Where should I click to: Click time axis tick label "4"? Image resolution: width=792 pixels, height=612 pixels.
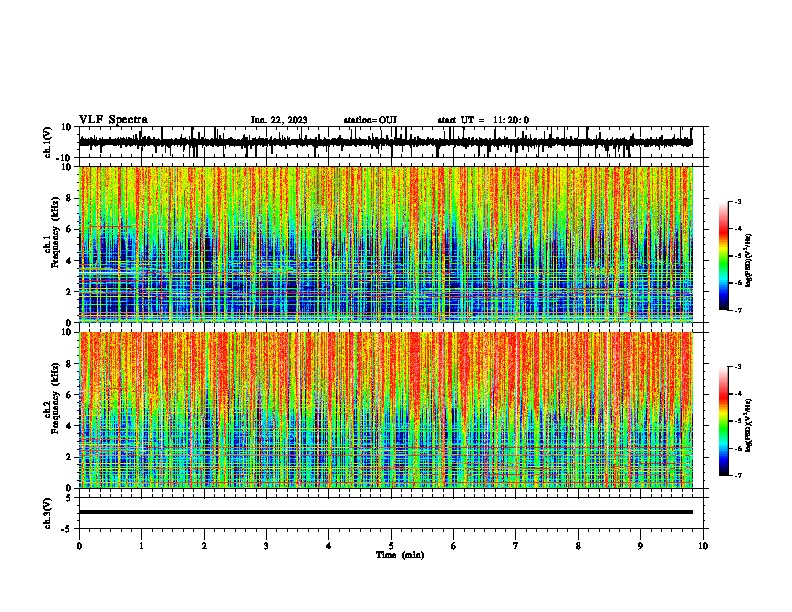click(328, 546)
